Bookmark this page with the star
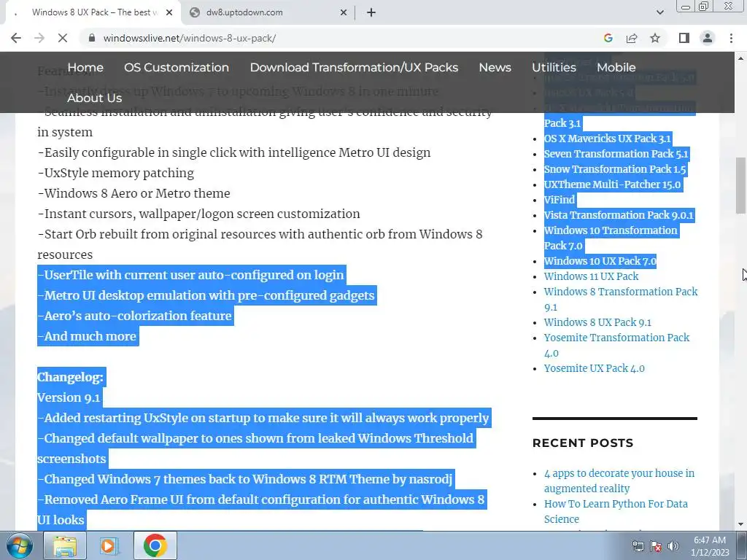 655,38
